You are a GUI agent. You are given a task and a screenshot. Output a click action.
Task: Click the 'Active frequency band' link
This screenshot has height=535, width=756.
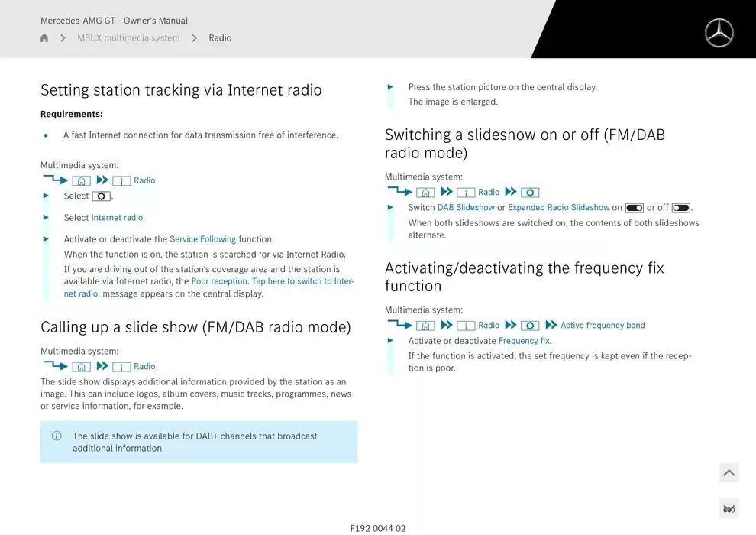[603, 326]
